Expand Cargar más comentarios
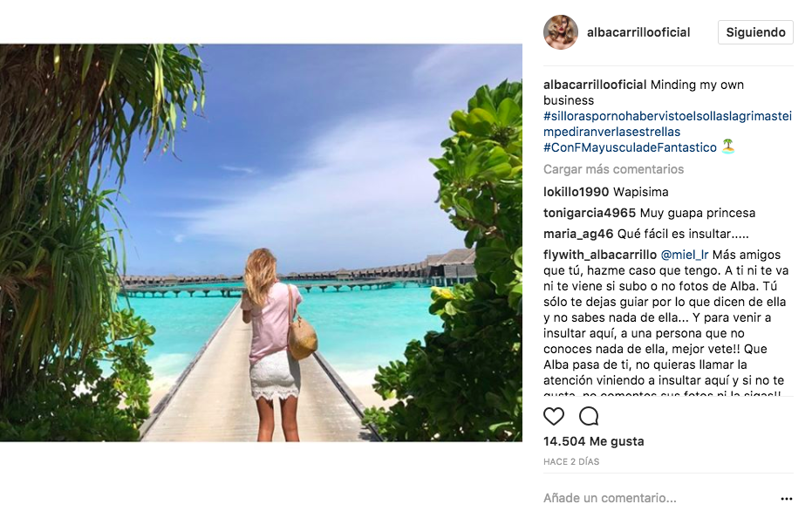This screenshot has height=518, width=812. coord(613,169)
